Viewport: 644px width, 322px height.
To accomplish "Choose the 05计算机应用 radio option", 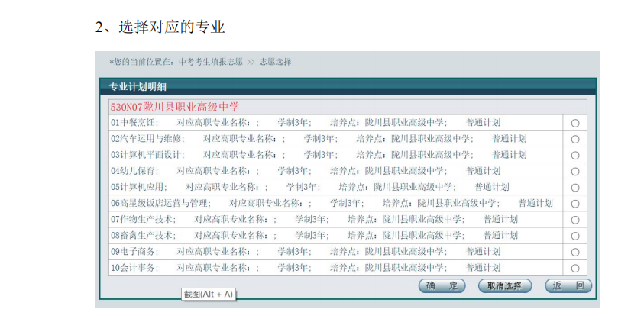I will 575,188.
